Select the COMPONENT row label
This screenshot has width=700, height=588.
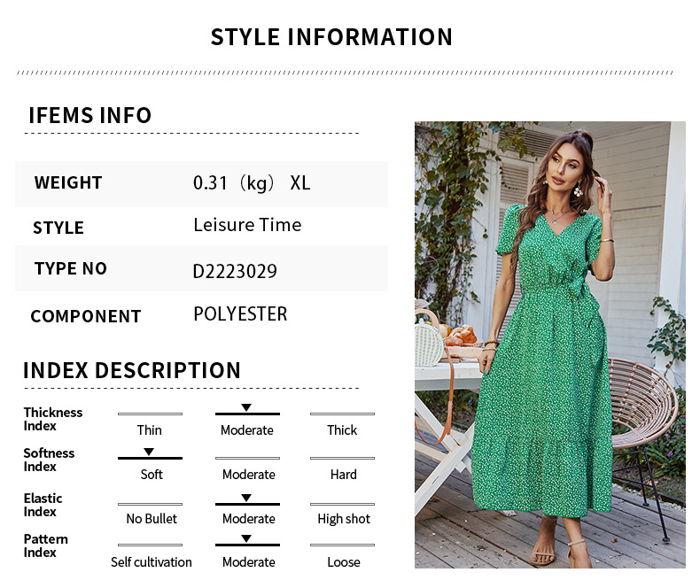tap(86, 316)
